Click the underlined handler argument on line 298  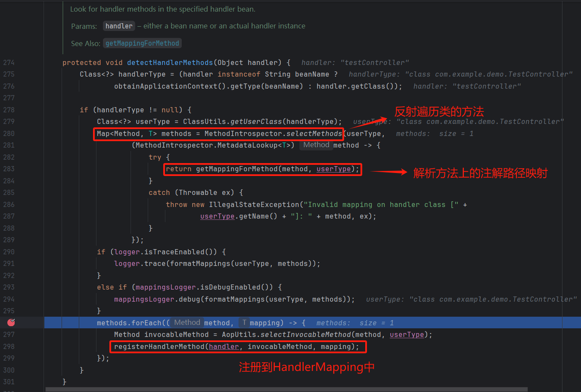tap(224, 347)
